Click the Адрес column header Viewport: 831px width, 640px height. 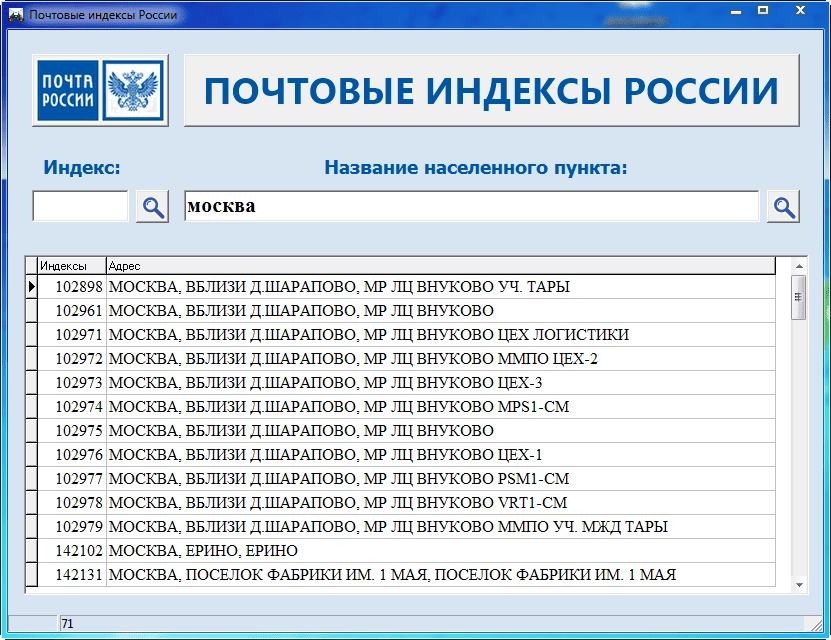point(440,266)
